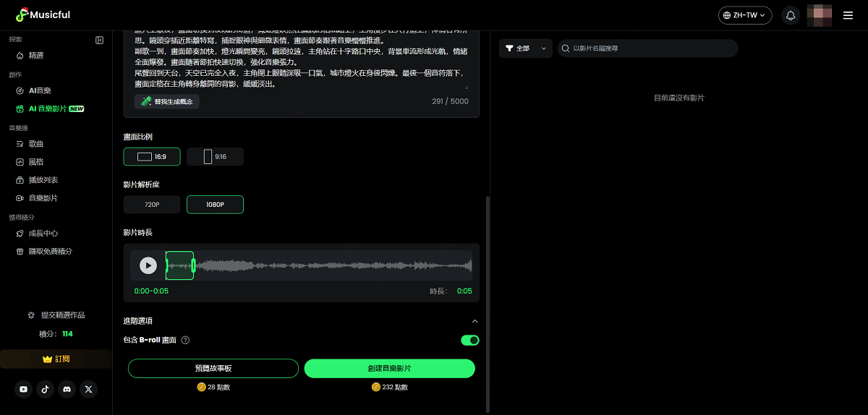
Task: Toggle the 包含 B-roll 畫面 switch
Action: (470, 340)
